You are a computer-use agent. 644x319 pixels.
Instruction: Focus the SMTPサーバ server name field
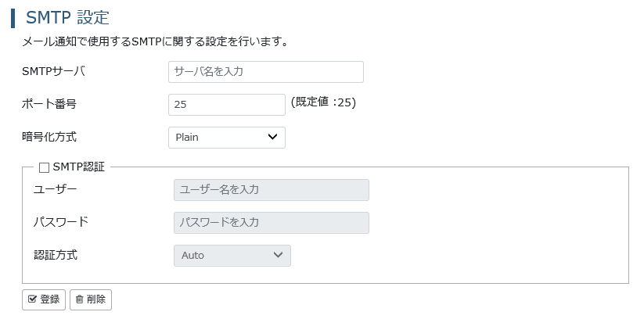266,72
